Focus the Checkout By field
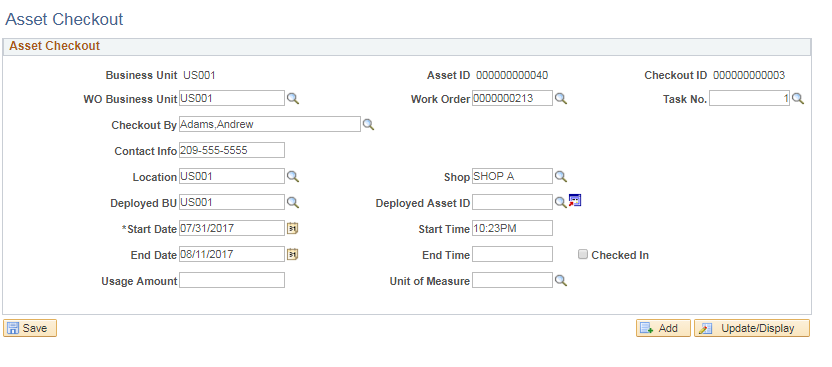Screen dimensions: 832x367 pos(270,124)
